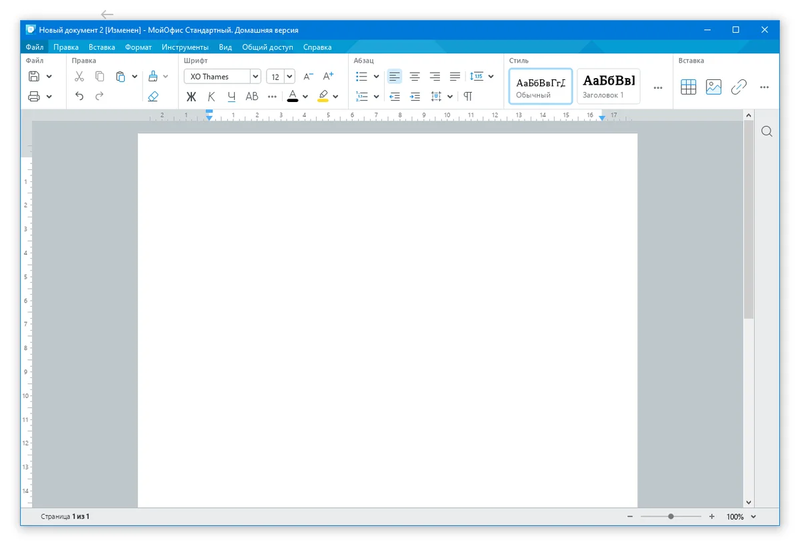
Task: Click the vertical scrollbar thumb
Action: (748, 219)
